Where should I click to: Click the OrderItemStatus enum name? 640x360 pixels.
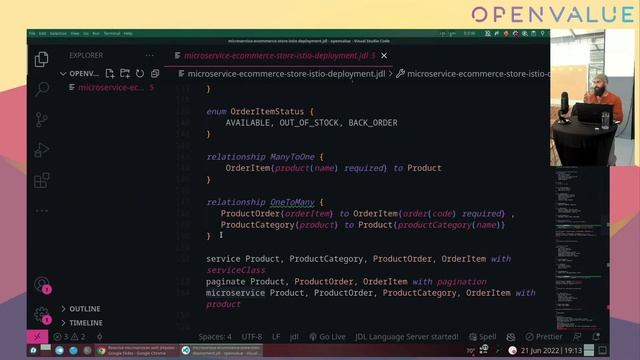pyautogui.click(x=267, y=111)
